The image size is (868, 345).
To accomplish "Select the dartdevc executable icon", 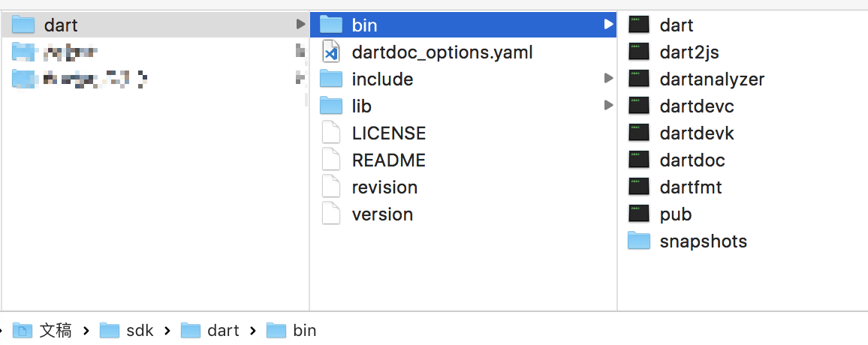I will (639, 106).
